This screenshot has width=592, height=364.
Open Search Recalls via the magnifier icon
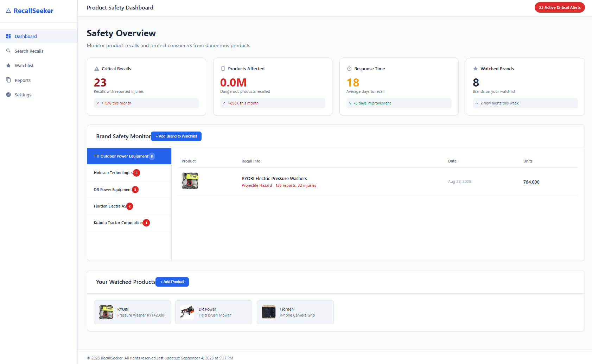tap(8, 51)
